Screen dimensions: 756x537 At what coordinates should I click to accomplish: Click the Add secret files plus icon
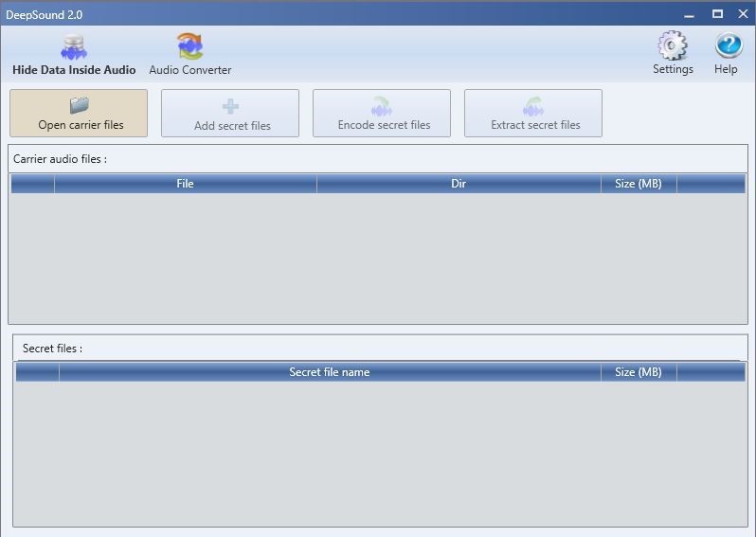click(x=231, y=106)
